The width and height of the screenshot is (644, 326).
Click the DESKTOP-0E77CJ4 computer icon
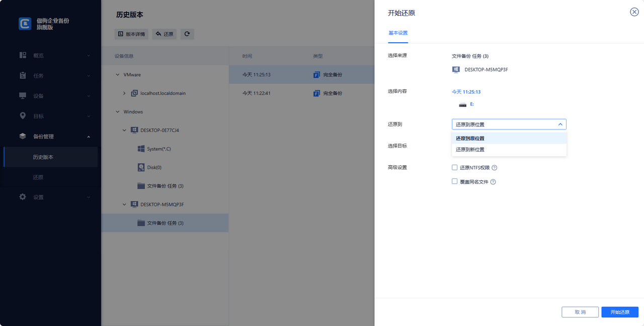pos(134,130)
